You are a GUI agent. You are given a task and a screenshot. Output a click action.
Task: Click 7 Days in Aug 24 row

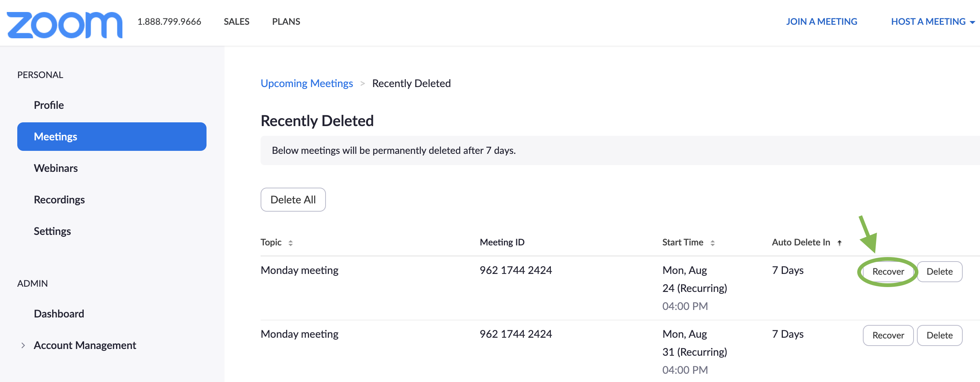coord(787,270)
